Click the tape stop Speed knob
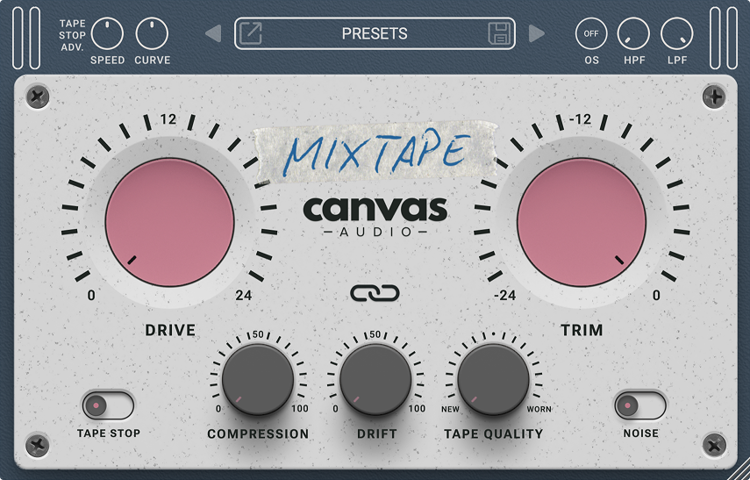This screenshot has height=480, width=750. (107, 33)
